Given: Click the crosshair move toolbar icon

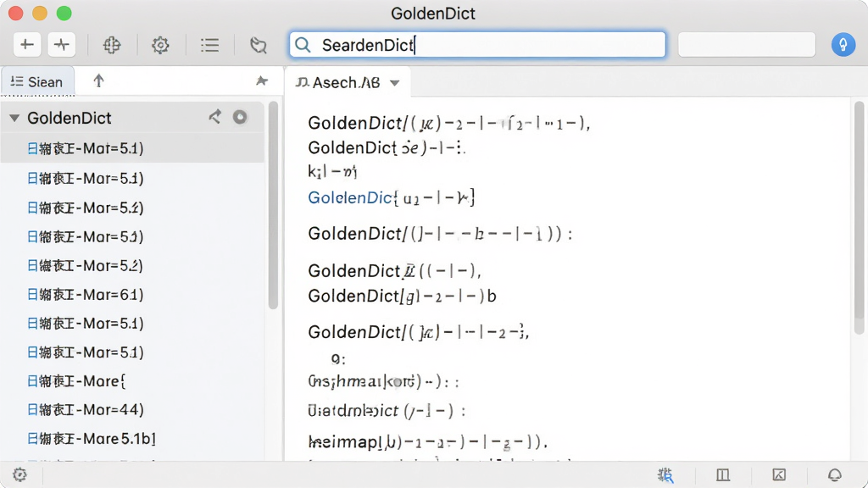Looking at the screenshot, I should [x=112, y=45].
